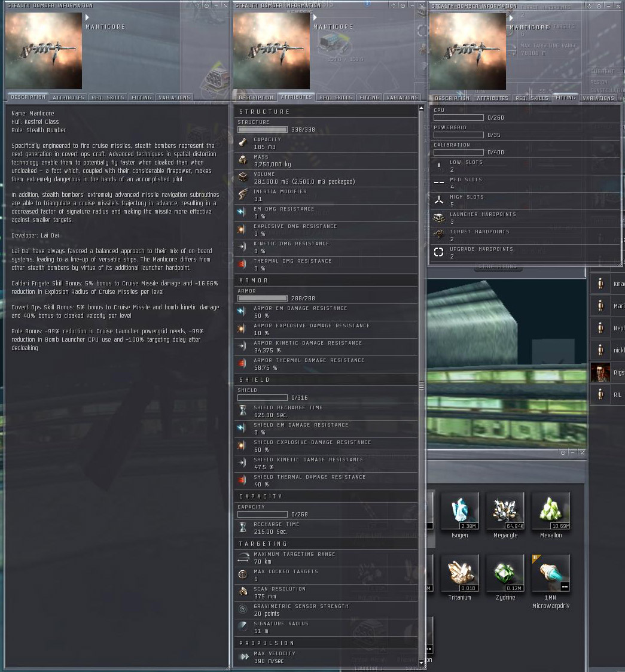Click the Strip Fitting button
Viewport: 625px width, 672px height.
coord(498,266)
